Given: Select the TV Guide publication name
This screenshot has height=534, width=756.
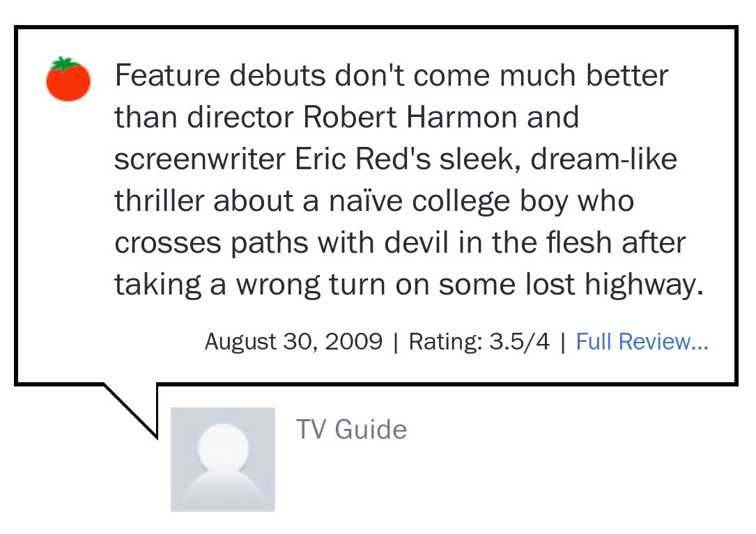Looking at the screenshot, I should point(351,430).
